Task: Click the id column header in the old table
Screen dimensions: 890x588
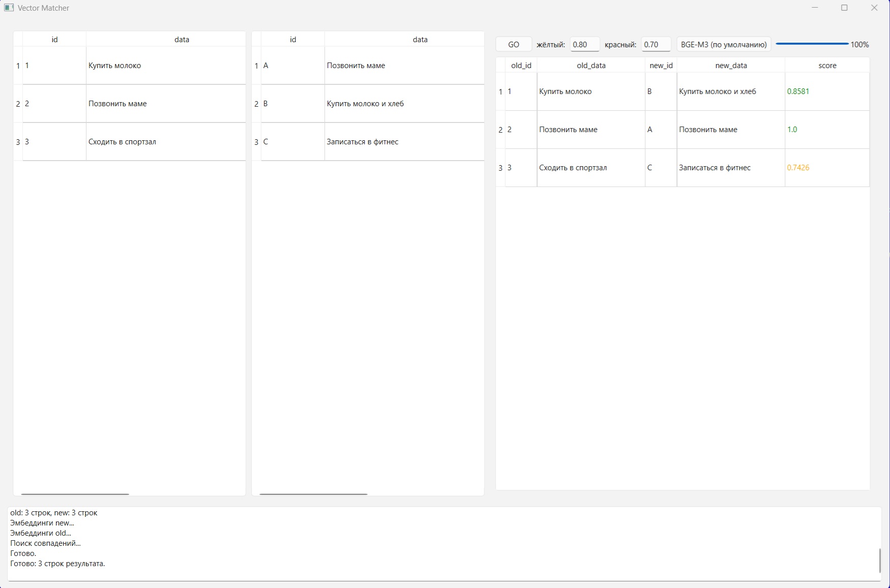Action: click(54, 39)
